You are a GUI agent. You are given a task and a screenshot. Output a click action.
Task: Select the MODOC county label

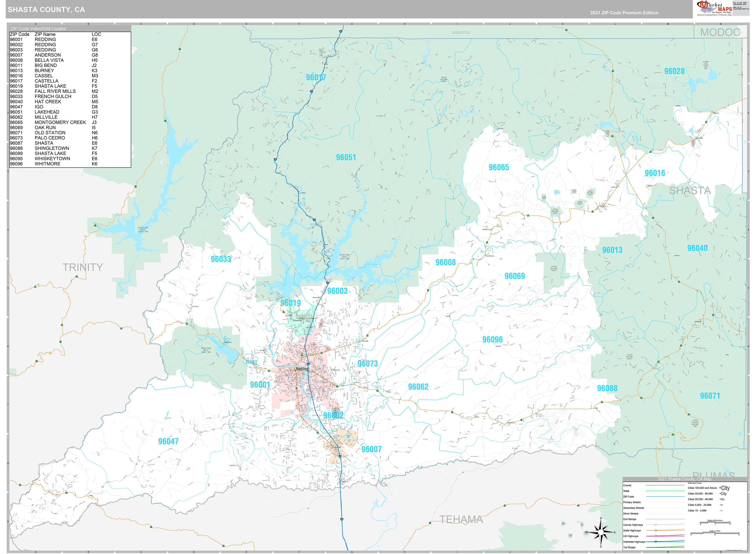(x=720, y=32)
